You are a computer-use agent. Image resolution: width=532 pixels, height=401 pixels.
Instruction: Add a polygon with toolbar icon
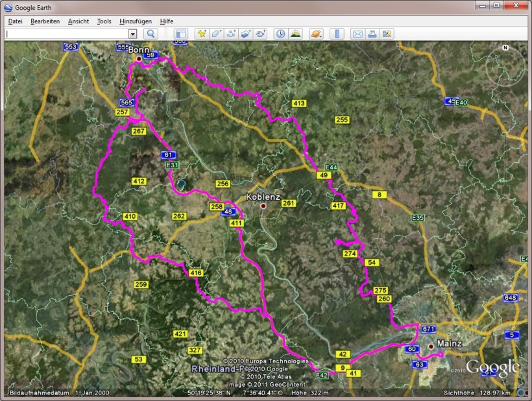(217, 34)
